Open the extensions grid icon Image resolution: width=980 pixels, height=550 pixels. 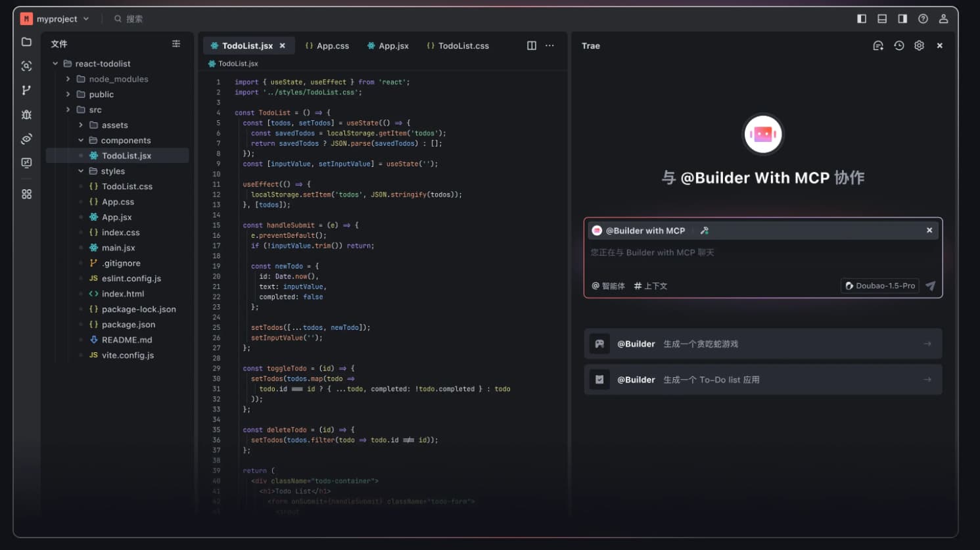click(x=26, y=195)
